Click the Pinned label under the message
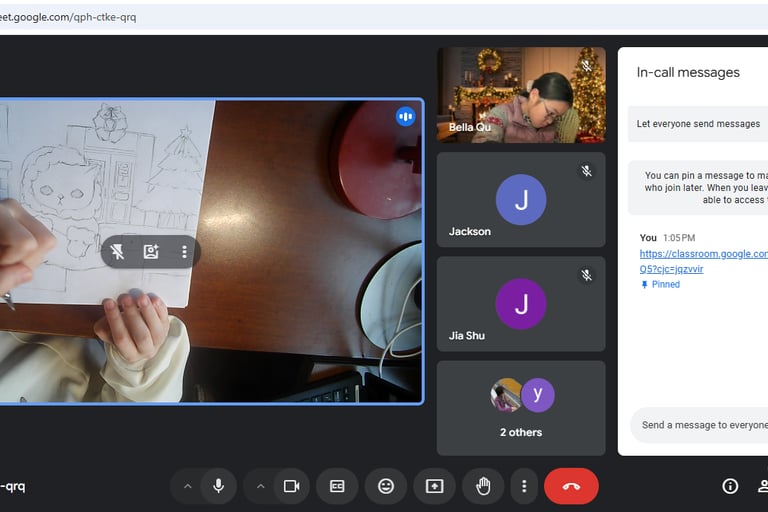Image resolution: width=768 pixels, height=512 pixels. click(666, 284)
